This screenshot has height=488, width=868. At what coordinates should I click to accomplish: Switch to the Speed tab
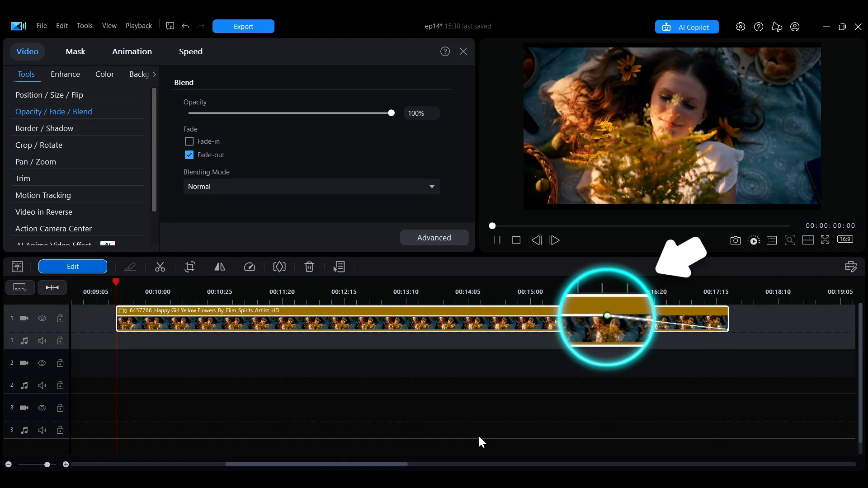coord(191,52)
